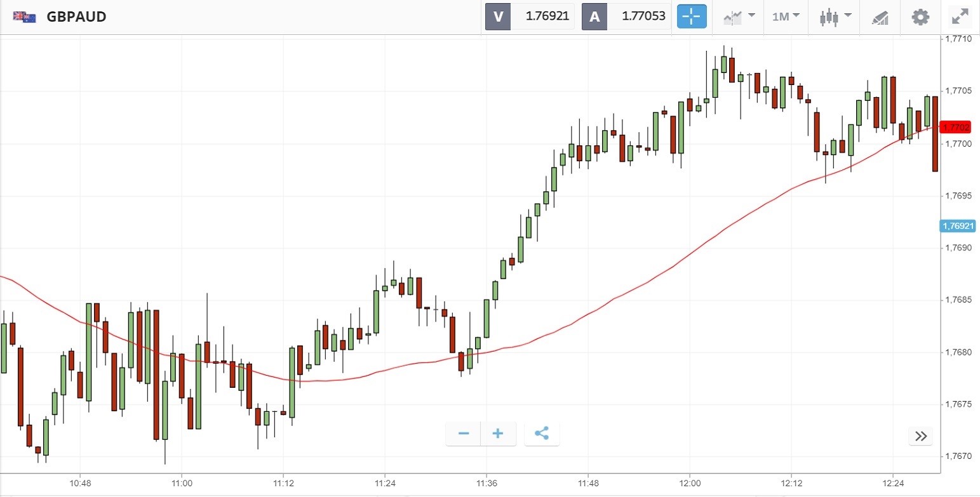The image size is (980, 497).
Task: Click the GBPAUD flag icon
Action: point(24,17)
